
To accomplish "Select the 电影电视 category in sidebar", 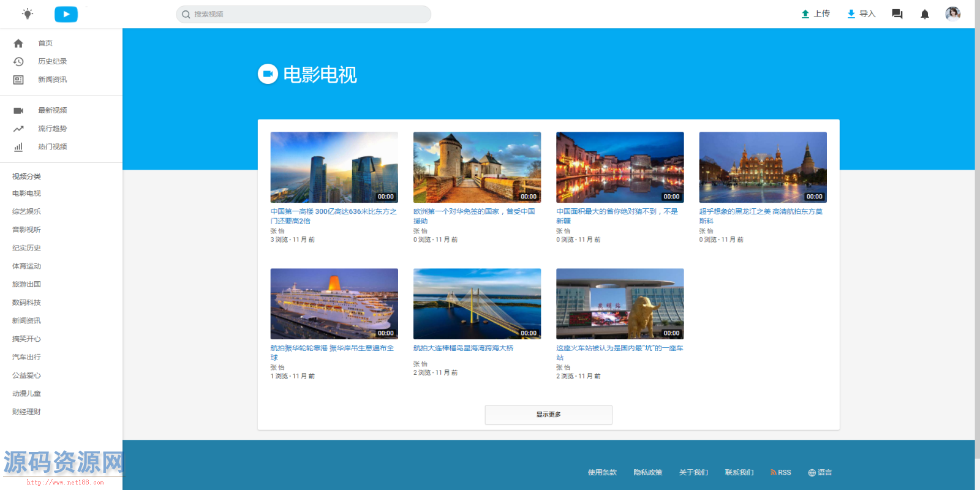I will coord(26,194).
